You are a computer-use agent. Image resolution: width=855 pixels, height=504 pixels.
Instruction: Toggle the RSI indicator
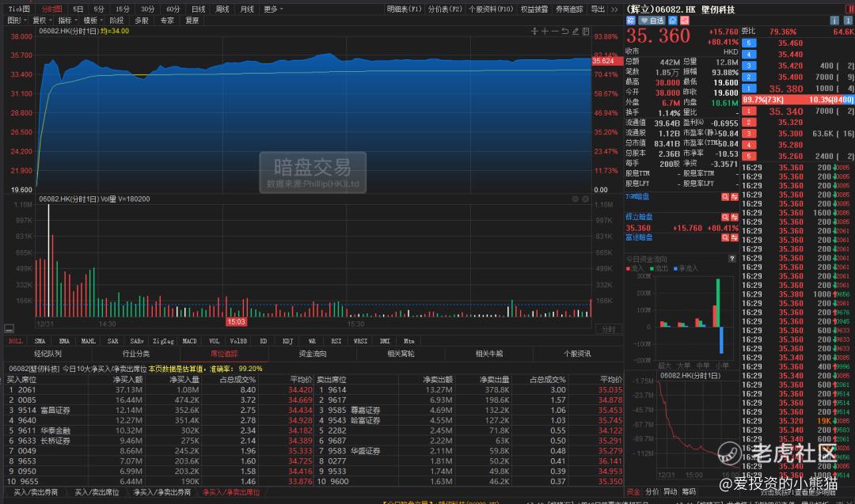point(336,341)
